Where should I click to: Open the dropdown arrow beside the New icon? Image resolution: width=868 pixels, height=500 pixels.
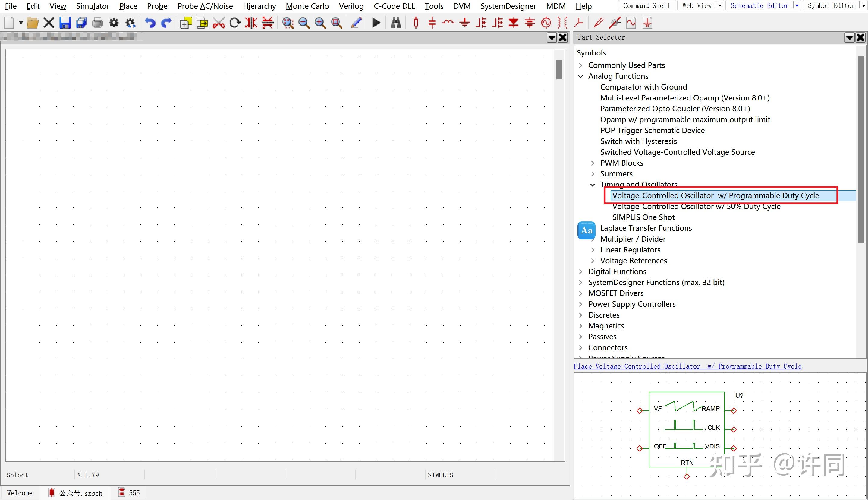(20, 23)
